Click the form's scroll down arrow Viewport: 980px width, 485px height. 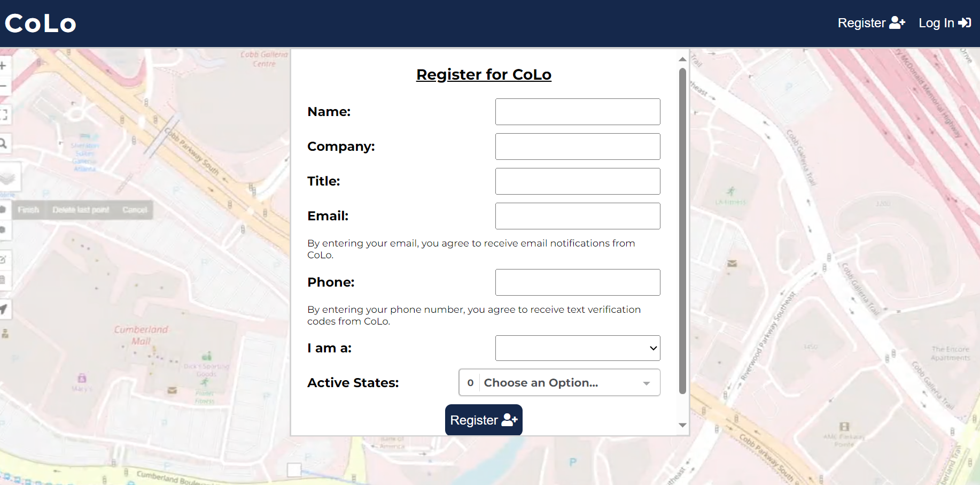(682, 425)
